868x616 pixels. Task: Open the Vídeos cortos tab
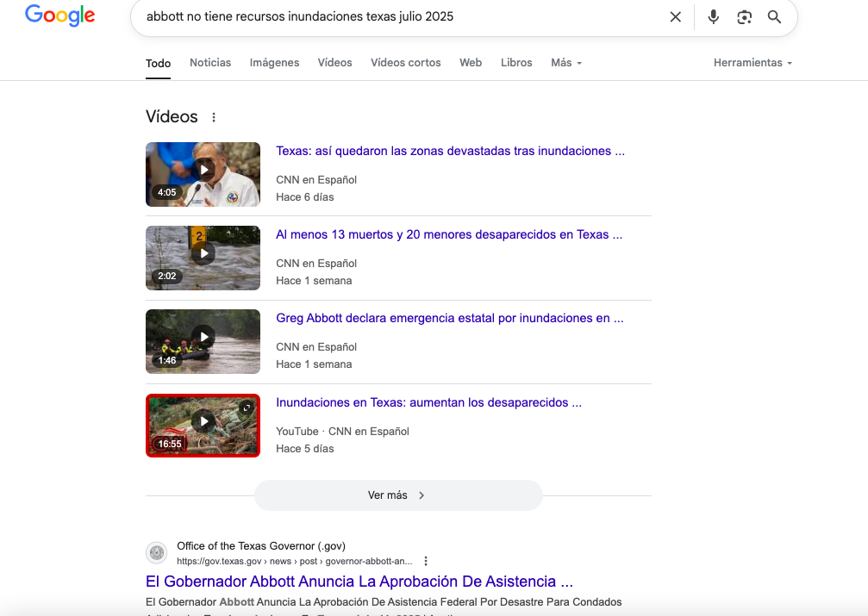point(406,63)
